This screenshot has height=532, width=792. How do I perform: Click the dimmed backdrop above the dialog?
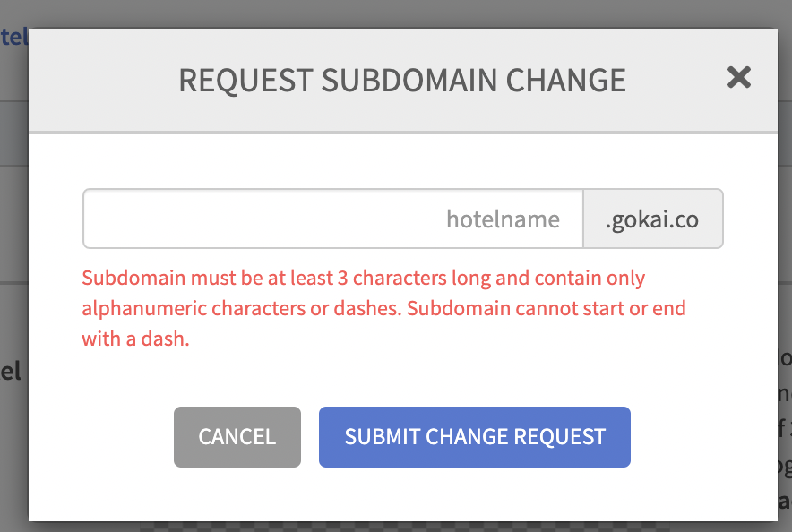pos(403,13)
